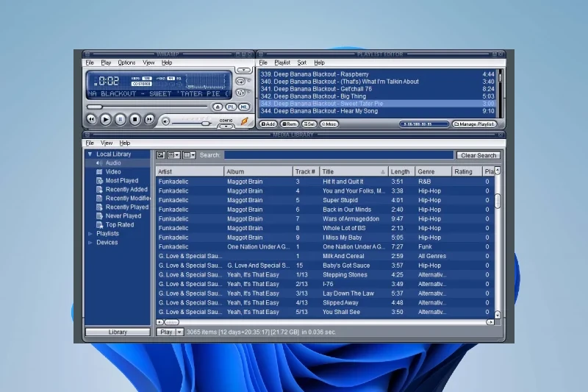Image resolution: width=588 pixels, height=392 pixels.
Task: Expand the Devices tree node
Action: tap(90, 243)
